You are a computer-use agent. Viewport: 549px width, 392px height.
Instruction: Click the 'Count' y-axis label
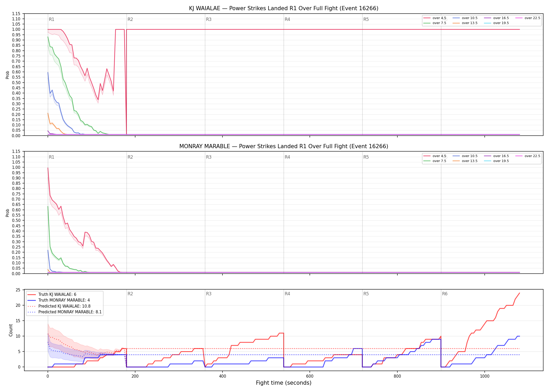pos(11,330)
